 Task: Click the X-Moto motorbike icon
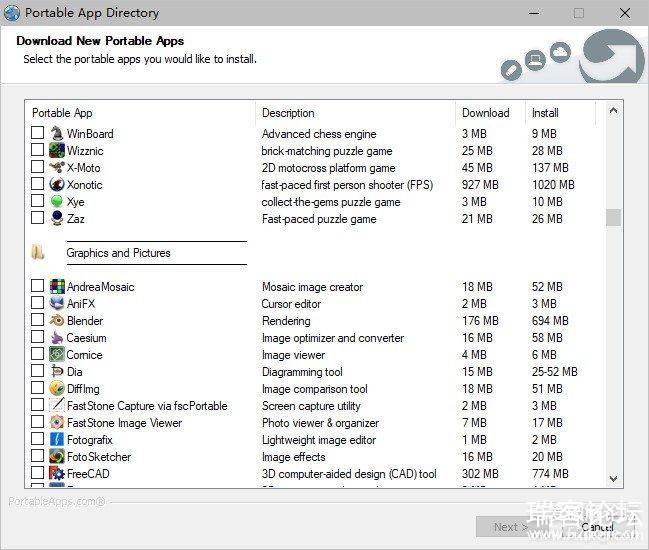coord(57,167)
